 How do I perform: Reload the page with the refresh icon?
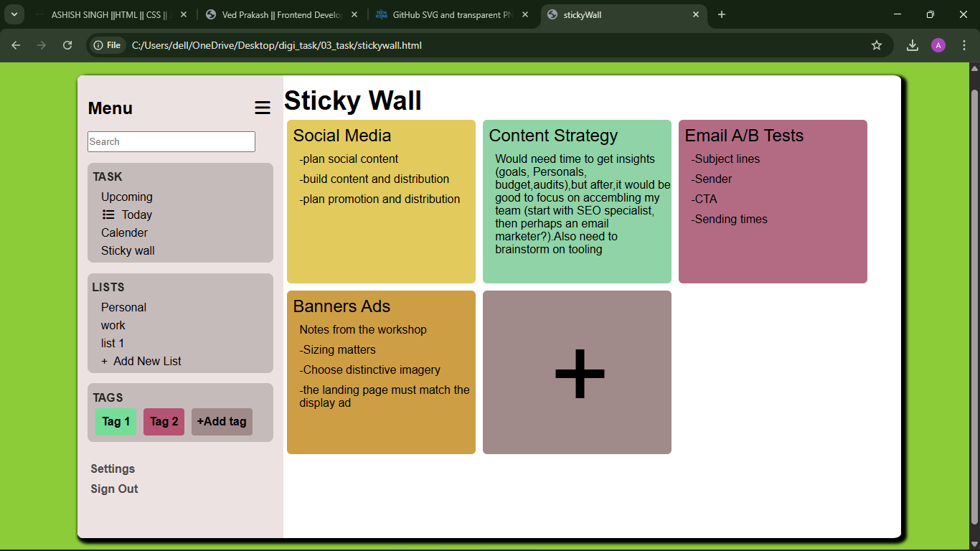pyautogui.click(x=67, y=45)
